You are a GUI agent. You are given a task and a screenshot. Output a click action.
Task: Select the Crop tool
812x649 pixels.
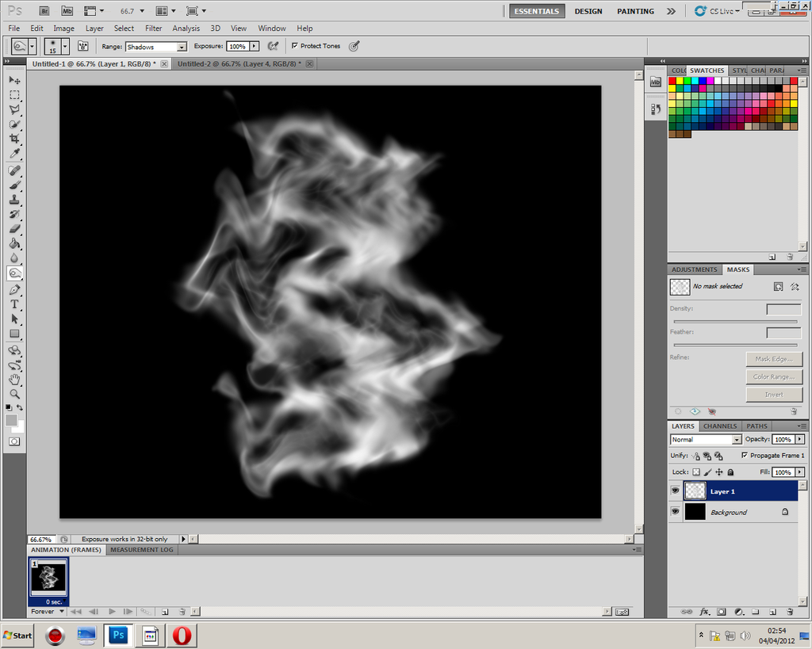[x=14, y=139]
